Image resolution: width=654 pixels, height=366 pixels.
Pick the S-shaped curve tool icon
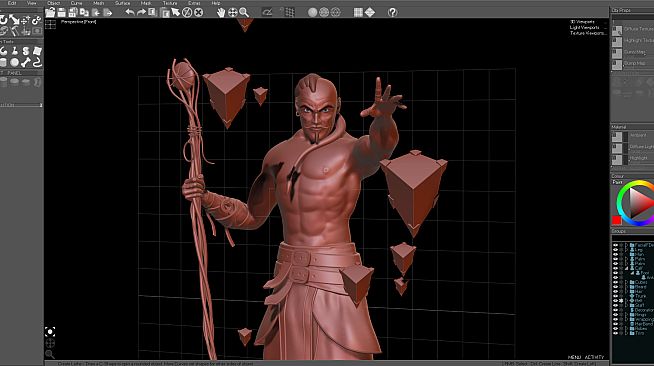pyautogui.click(x=26, y=51)
